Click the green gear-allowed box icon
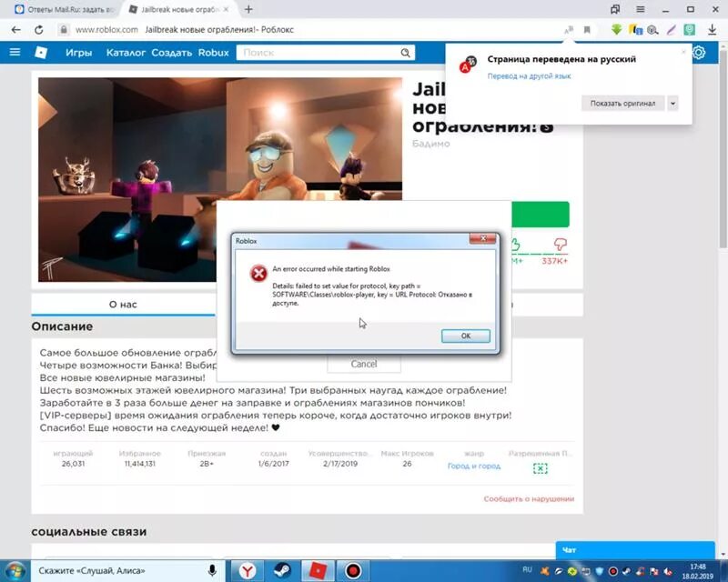 point(540,468)
